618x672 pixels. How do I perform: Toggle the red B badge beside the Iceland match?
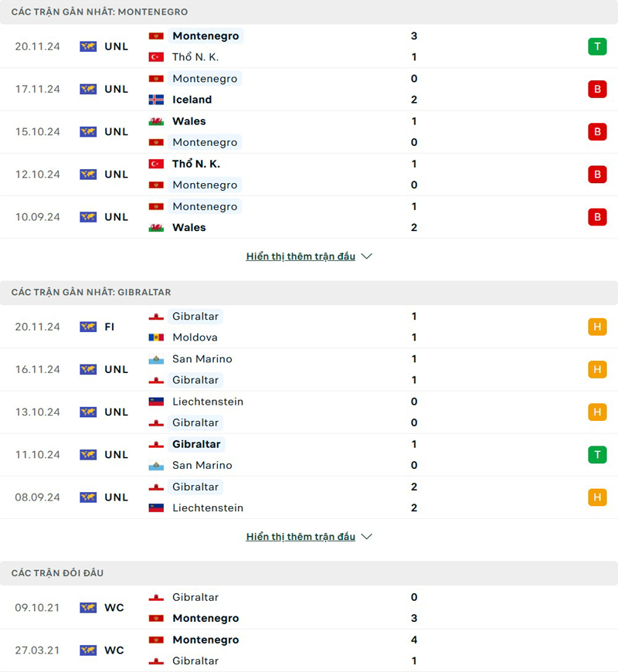[x=596, y=89]
